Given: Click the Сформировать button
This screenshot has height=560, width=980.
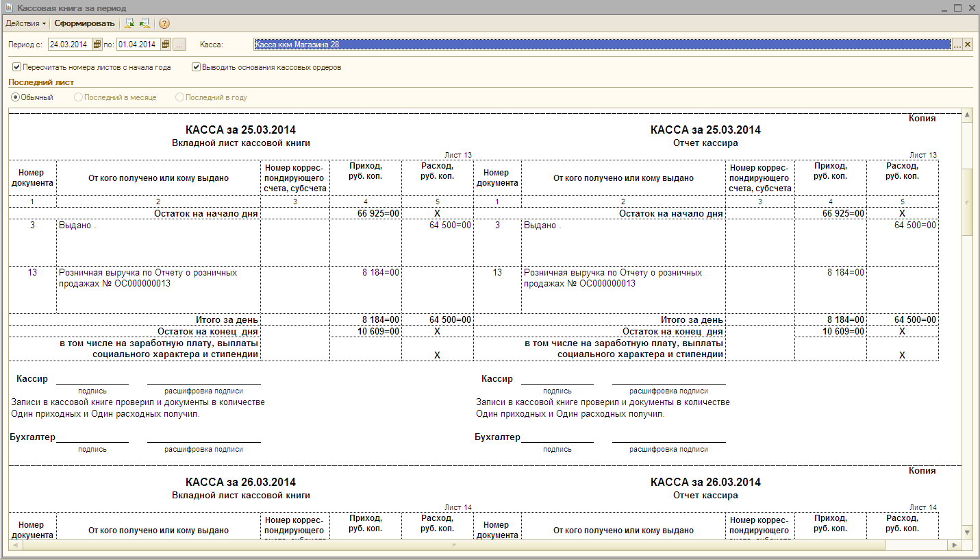Looking at the screenshot, I should coord(85,23).
